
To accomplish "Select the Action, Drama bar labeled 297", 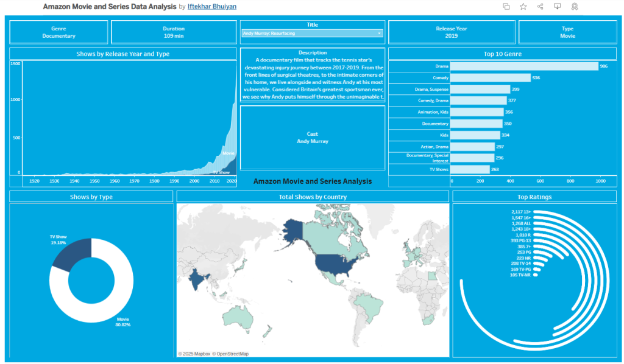I will click(x=472, y=147).
